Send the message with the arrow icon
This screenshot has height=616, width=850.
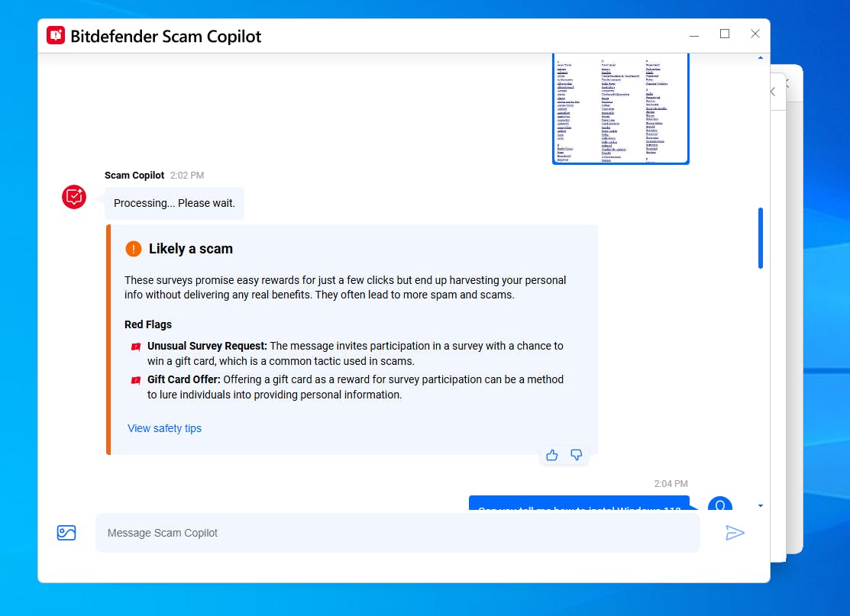(x=735, y=533)
